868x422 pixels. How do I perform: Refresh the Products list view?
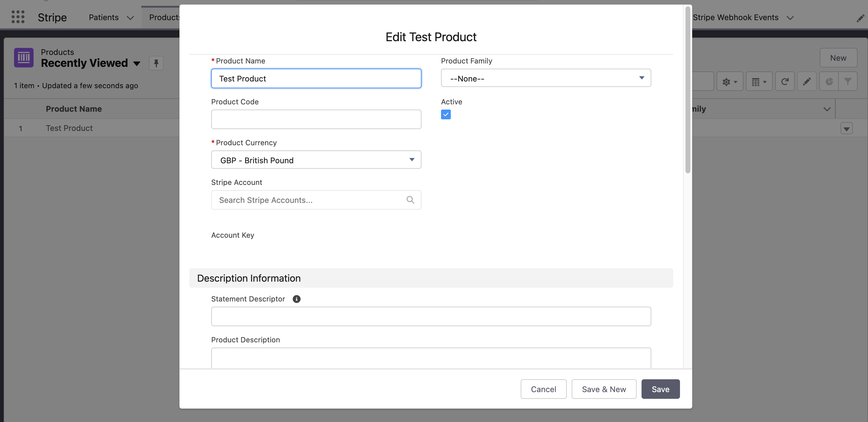coord(784,81)
